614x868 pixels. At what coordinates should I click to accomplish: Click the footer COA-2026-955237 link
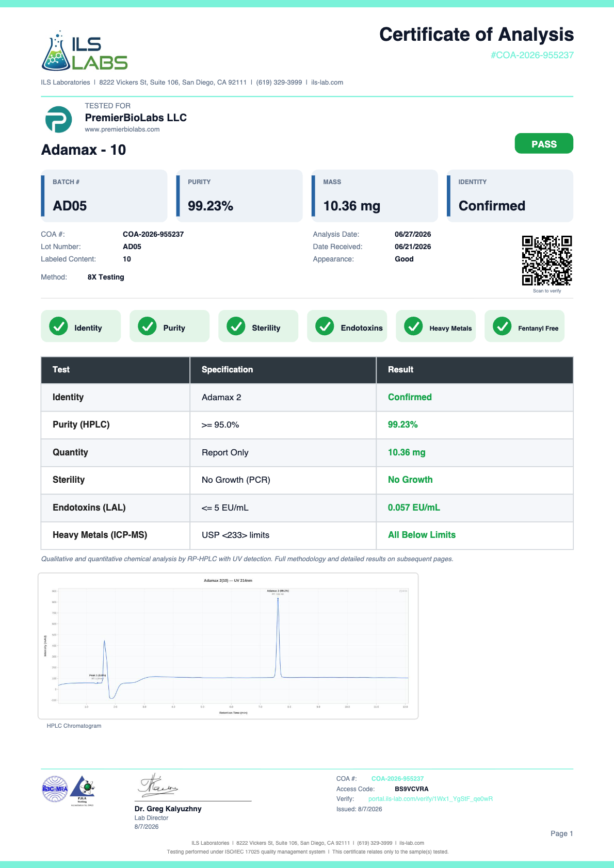pos(397,779)
